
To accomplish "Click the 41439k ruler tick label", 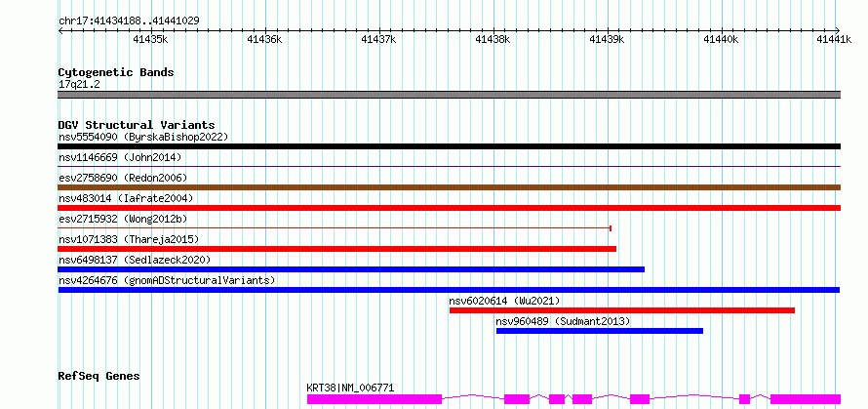I will pos(607,39).
